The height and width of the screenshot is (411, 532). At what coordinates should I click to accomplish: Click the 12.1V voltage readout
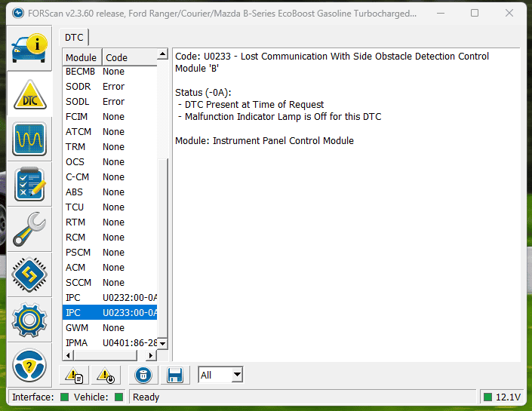point(508,397)
